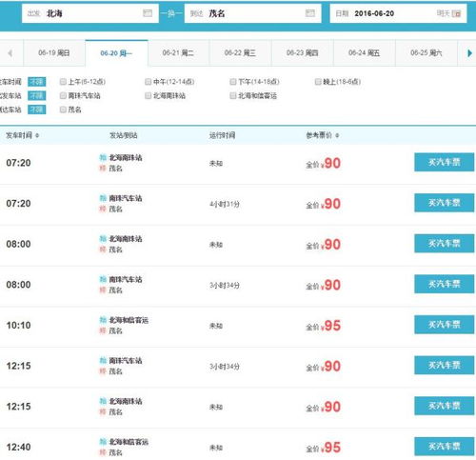
Task: Check the 上午(6-12点) time filter
Action: (63, 82)
